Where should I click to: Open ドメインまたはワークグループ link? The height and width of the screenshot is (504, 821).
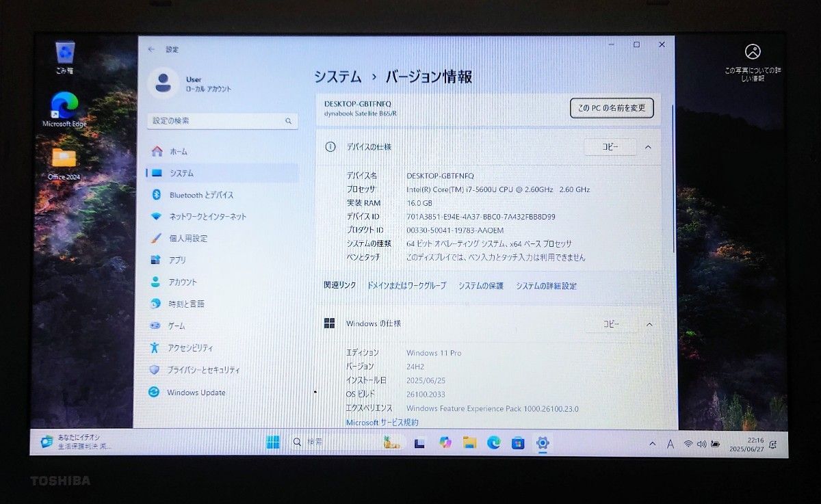tap(406, 286)
